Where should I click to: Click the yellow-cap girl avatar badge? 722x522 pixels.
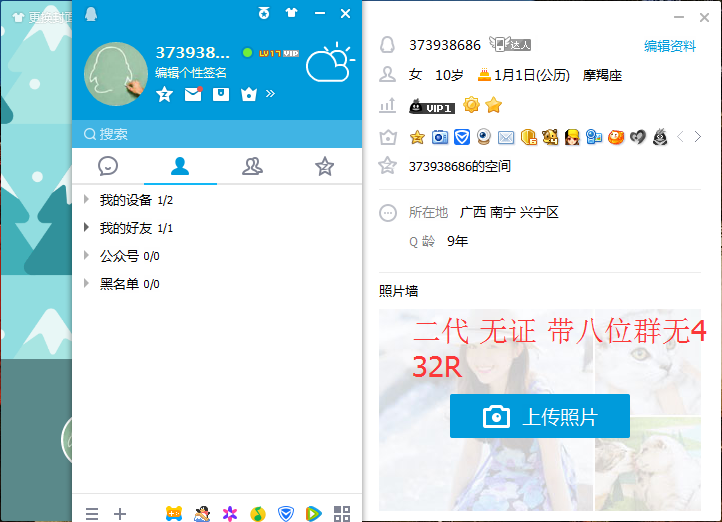[572, 137]
